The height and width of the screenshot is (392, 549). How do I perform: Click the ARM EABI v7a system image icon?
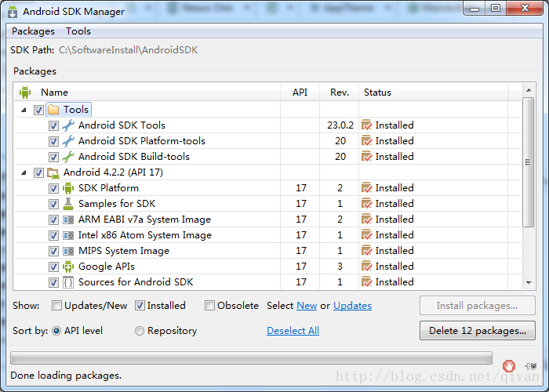coord(68,220)
